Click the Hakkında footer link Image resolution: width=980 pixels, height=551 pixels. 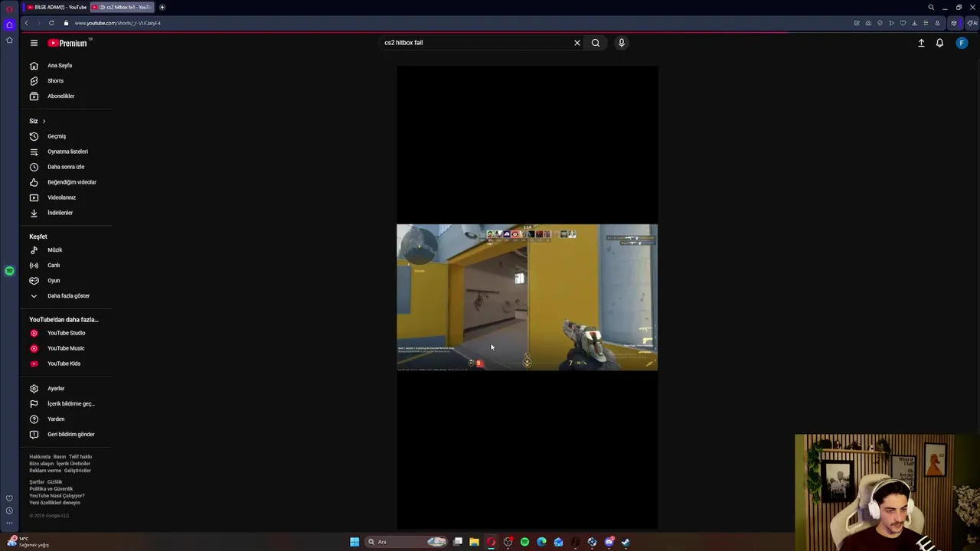[39, 457]
